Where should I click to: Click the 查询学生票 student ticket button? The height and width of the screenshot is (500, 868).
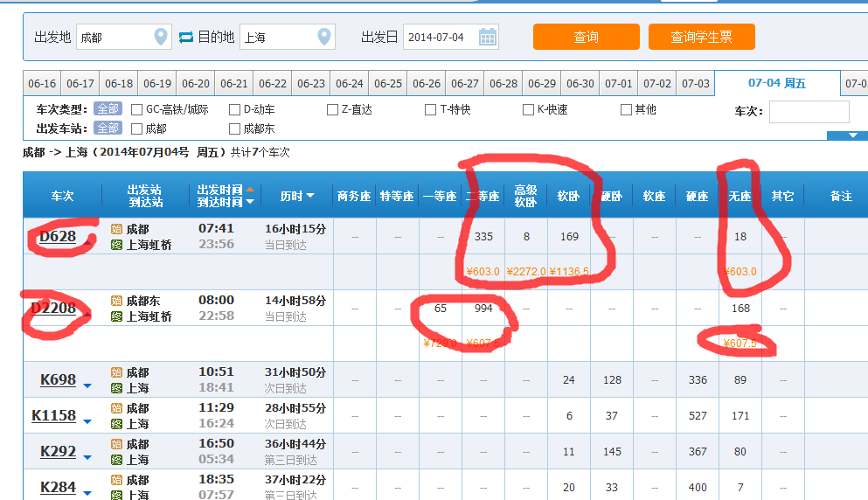coord(701,37)
